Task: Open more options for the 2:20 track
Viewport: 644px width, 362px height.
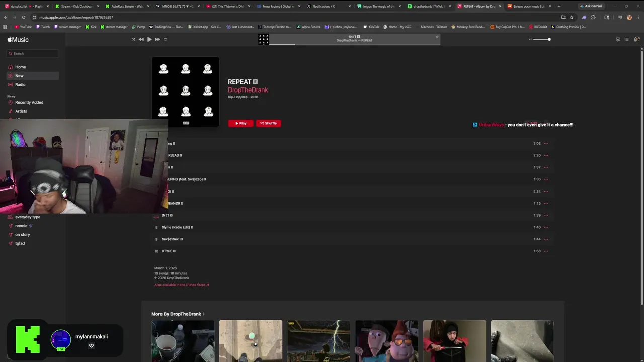Action: coord(546,155)
